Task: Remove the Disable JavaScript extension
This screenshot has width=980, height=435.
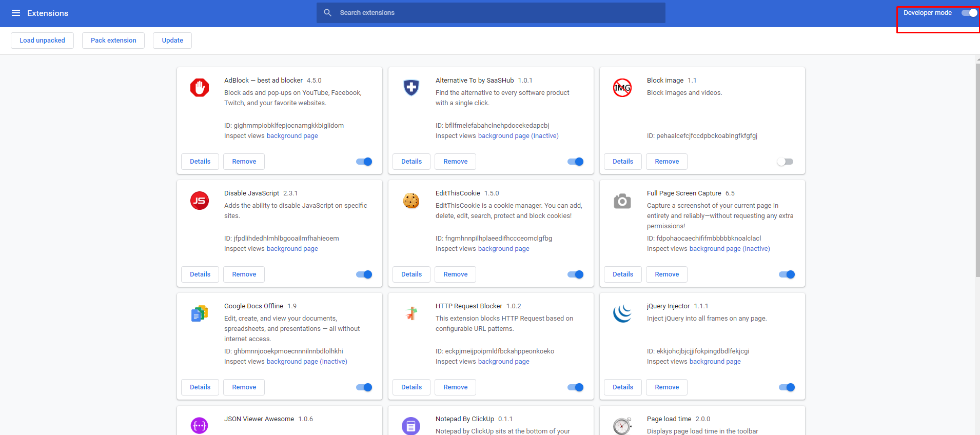Action: (x=244, y=274)
